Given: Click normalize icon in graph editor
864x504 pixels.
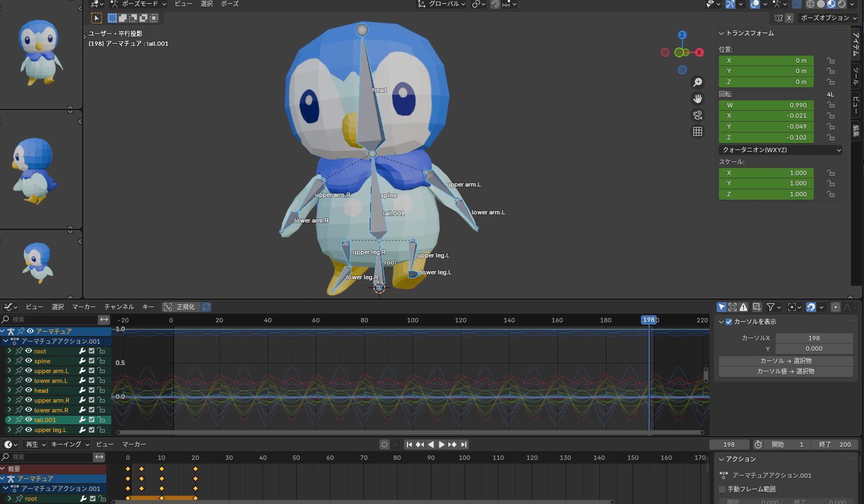Looking at the screenshot, I should point(168,307).
